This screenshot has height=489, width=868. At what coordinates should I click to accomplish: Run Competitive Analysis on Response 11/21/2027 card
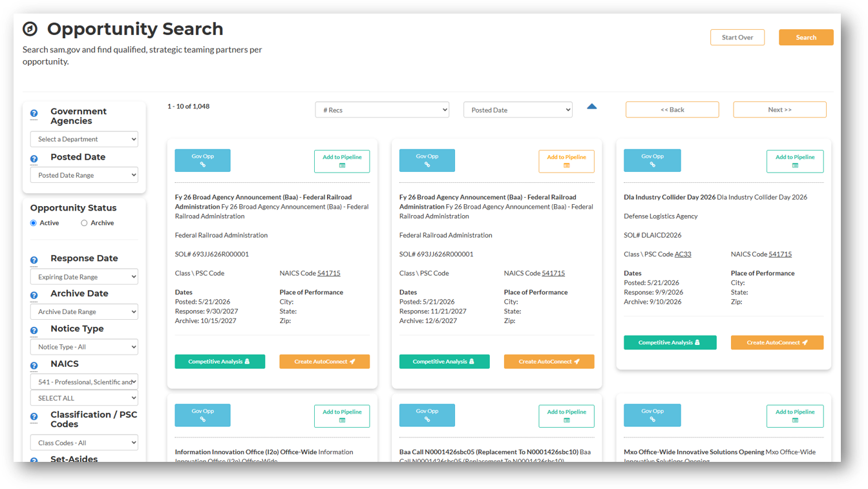tap(444, 362)
